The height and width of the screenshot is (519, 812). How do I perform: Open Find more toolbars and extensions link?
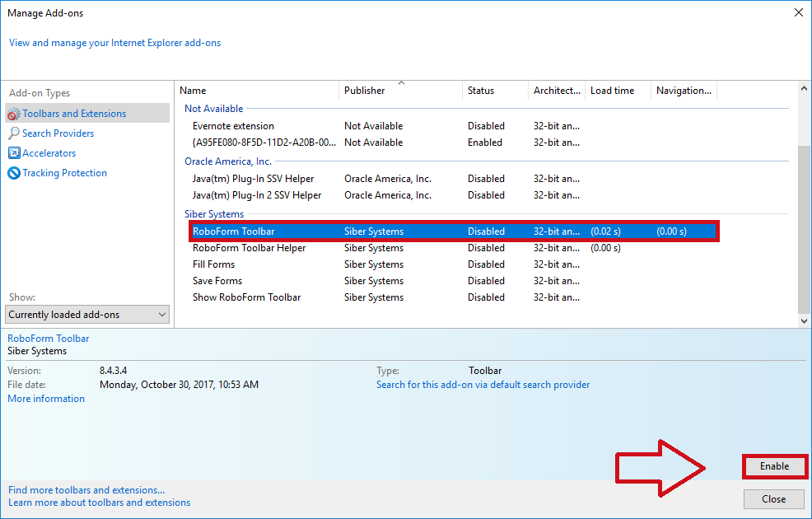(86, 490)
